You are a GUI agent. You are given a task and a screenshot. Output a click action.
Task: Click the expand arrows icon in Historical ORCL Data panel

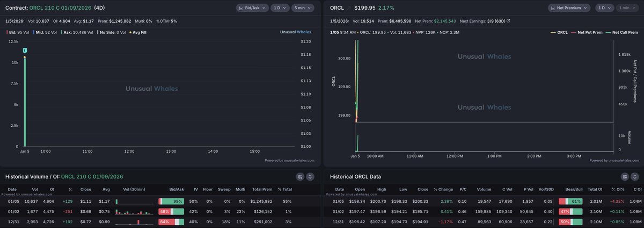click(635, 176)
